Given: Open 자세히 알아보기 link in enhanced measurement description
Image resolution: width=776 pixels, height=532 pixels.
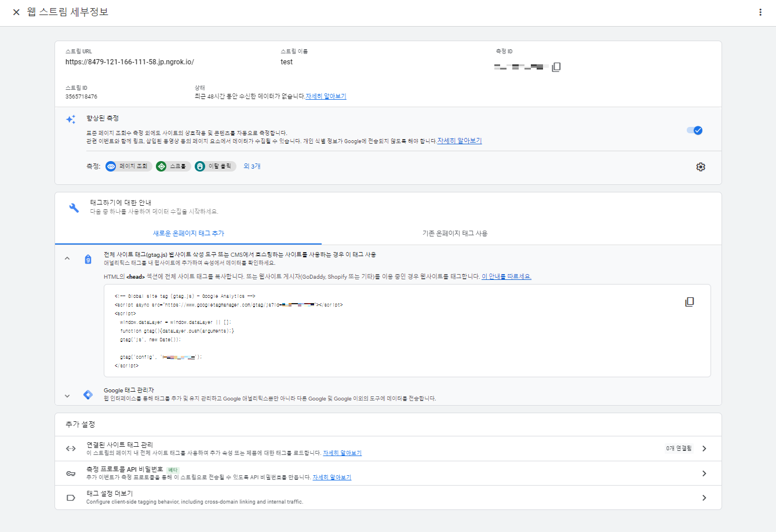Looking at the screenshot, I should (x=460, y=141).
